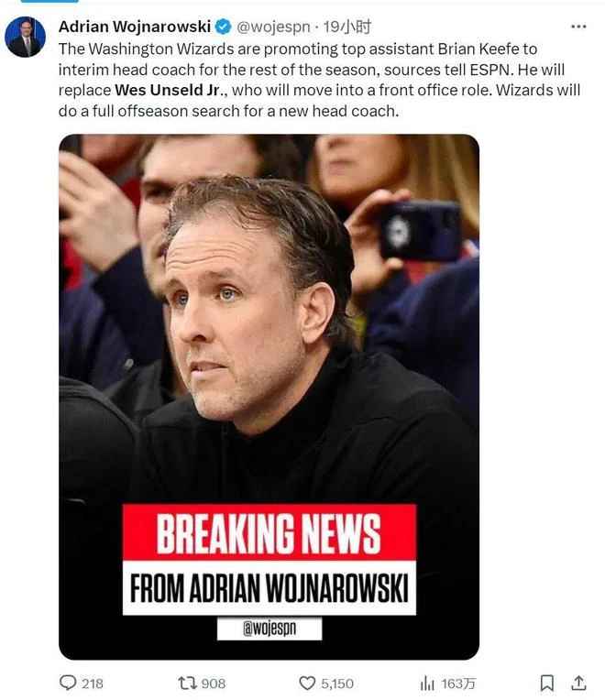Image resolution: width=605 pixels, height=700 pixels.
Task: Like the tweet with heart icon
Action: (x=307, y=683)
